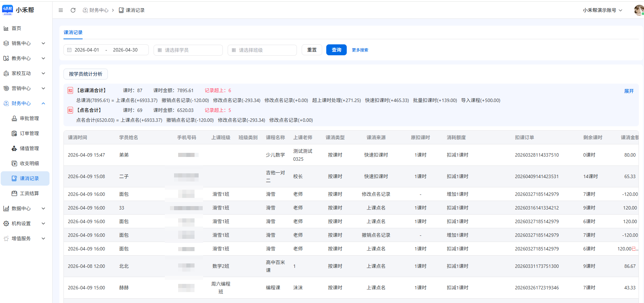Click the blue 查询 button

tap(336, 50)
